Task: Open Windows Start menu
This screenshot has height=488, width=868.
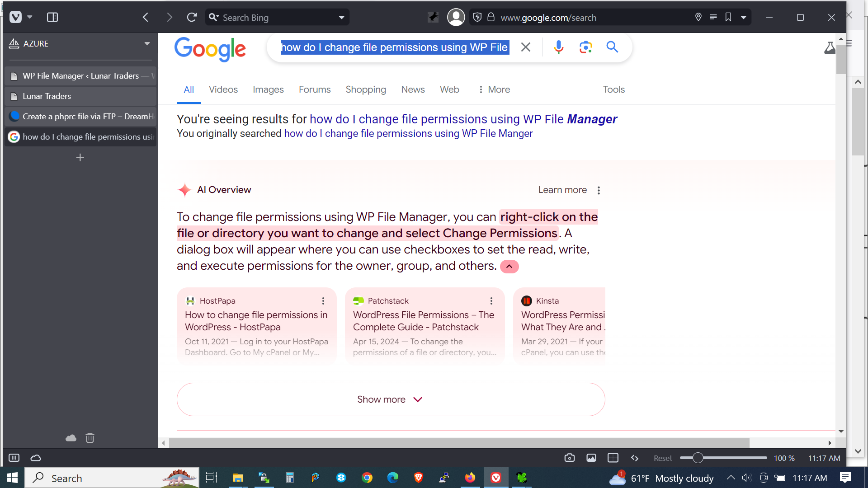Action: [x=12, y=478]
